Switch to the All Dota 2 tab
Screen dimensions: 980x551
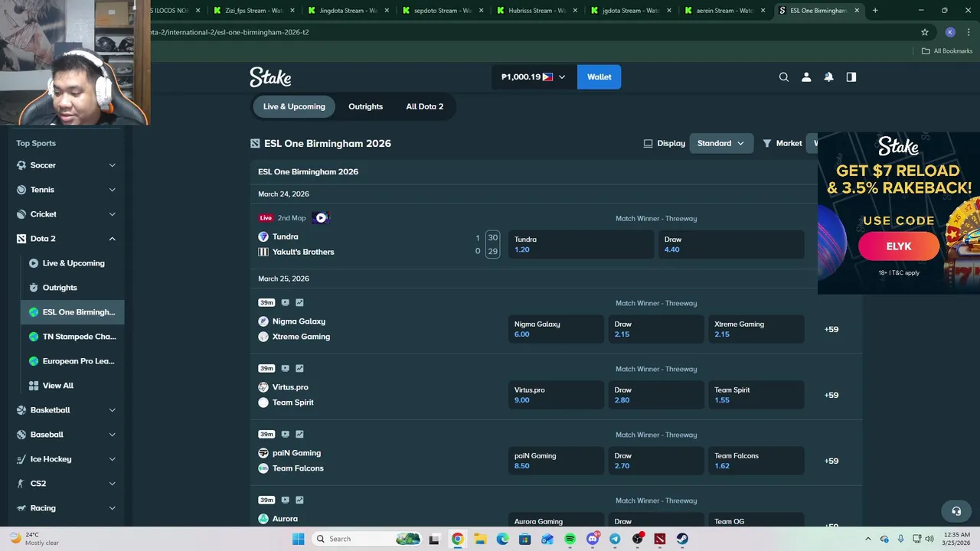coord(425,106)
